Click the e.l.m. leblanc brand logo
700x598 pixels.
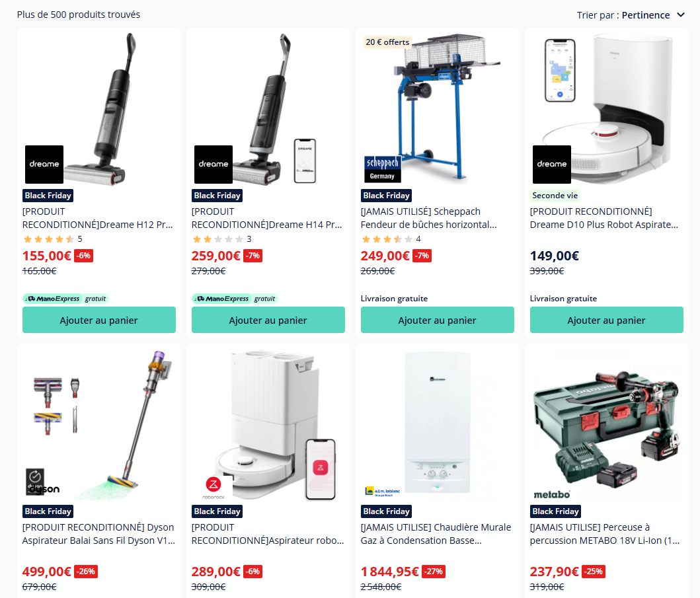click(383, 492)
